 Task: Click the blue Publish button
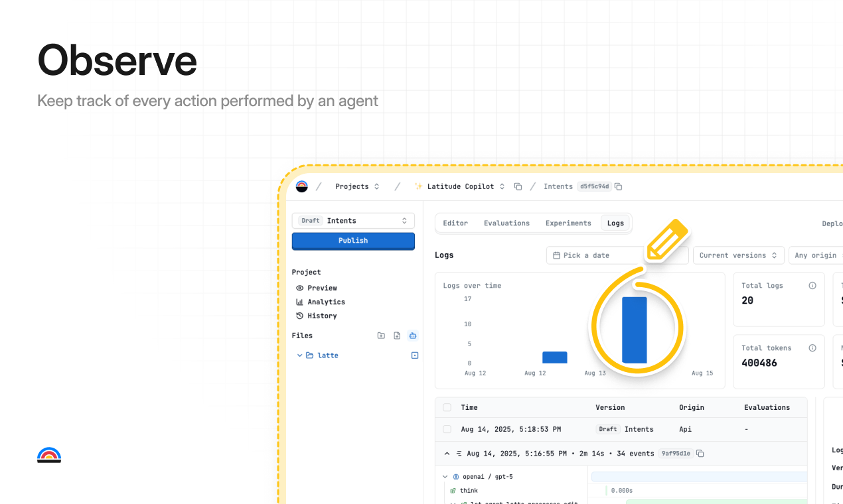pos(353,241)
